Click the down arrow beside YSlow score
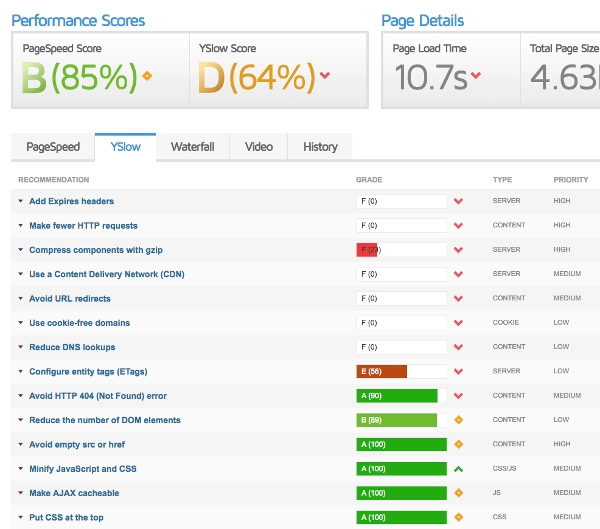 pyautogui.click(x=325, y=75)
